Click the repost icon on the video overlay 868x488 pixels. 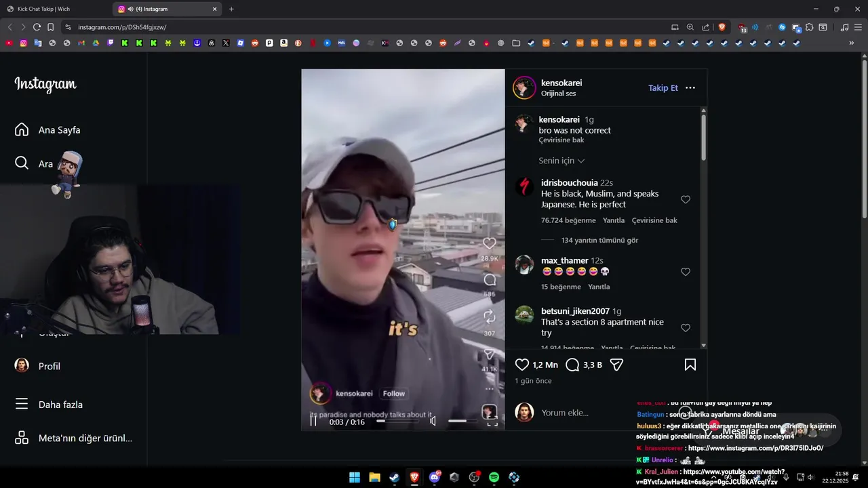pyautogui.click(x=489, y=316)
